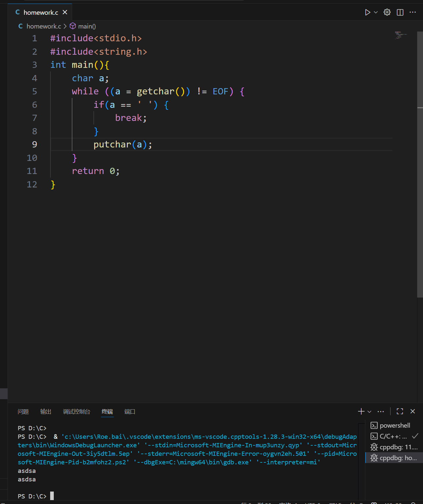Click the 'break;' statement

(x=131, y=118)
